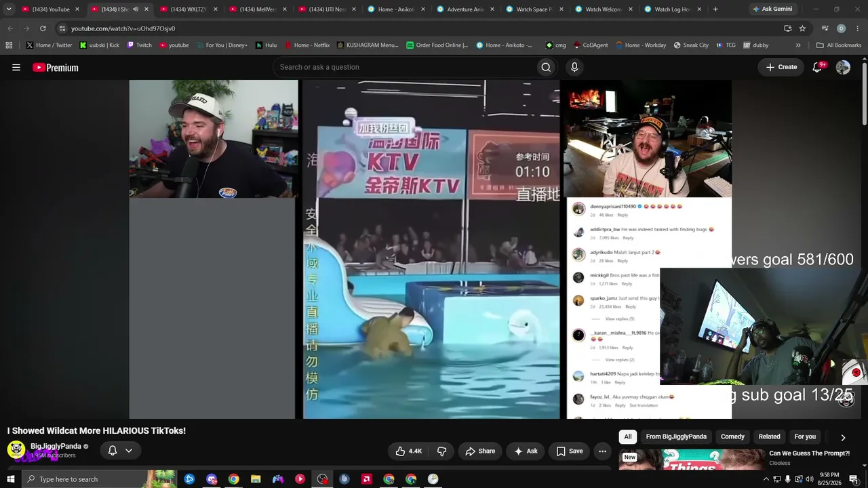Image resolution: width=868 pixels, height=488 pixels.
Task: Expand subscription options chevron beside bell
Action: pyautogui.click(x=129, y=450)
